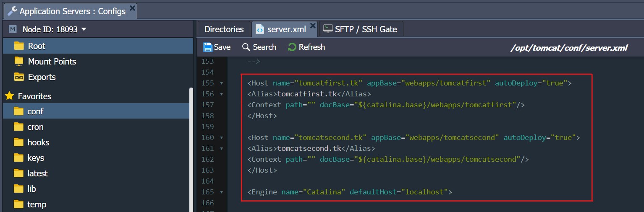Click the lib folder icon
Screen dimensions: 644x212
[18, 189]
